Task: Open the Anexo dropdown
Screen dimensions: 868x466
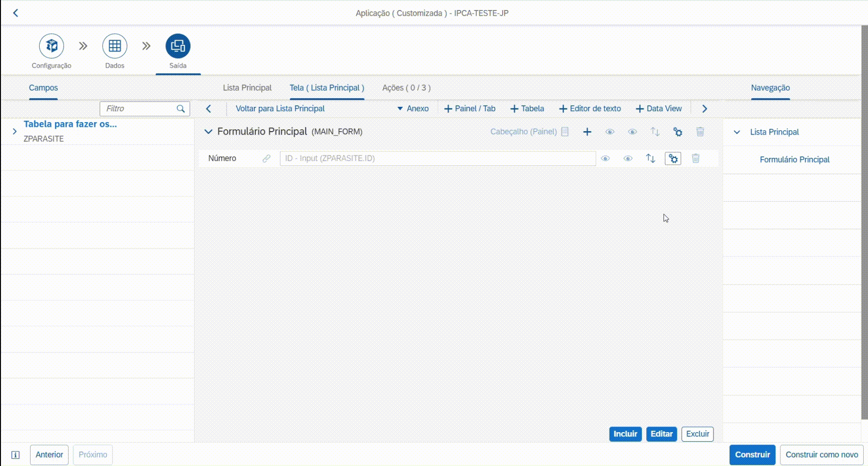Action: pyautogui.click(x=413, y=109)
